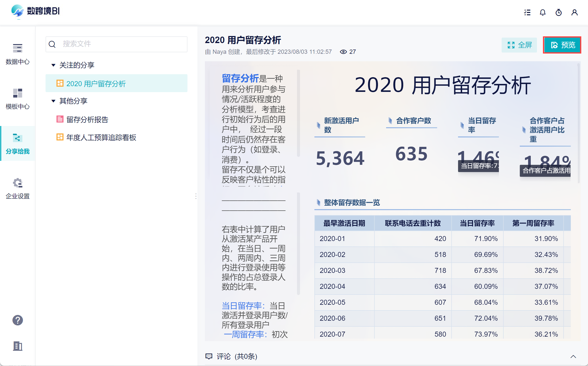Viewport: 588px width, 366px height.
Task: Open 留存分析报告 in the file list
Action: click(87, 120)
